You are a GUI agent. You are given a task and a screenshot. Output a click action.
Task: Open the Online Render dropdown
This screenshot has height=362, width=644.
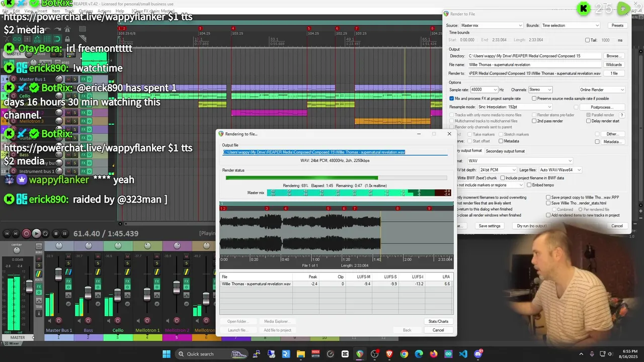point(602,89)
